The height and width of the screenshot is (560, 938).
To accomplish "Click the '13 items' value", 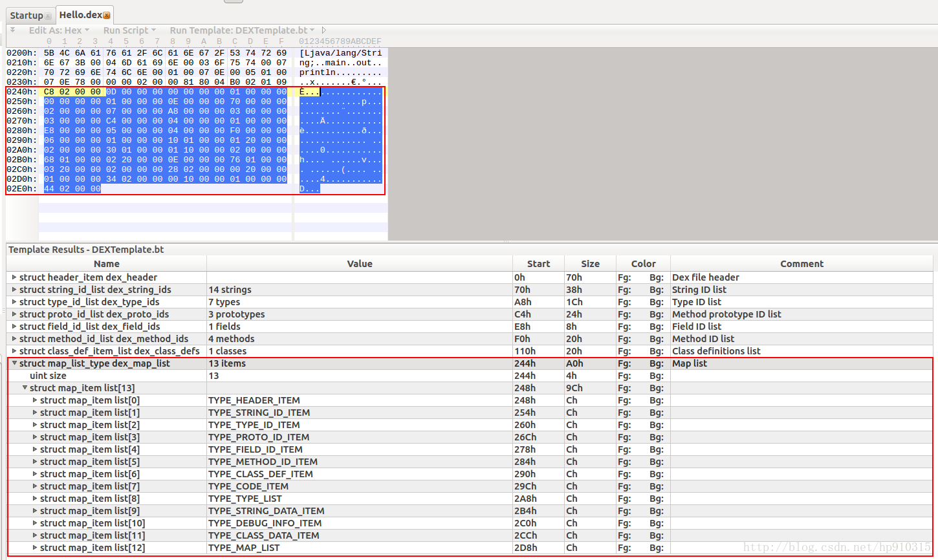I will click(x=227, y=363).
